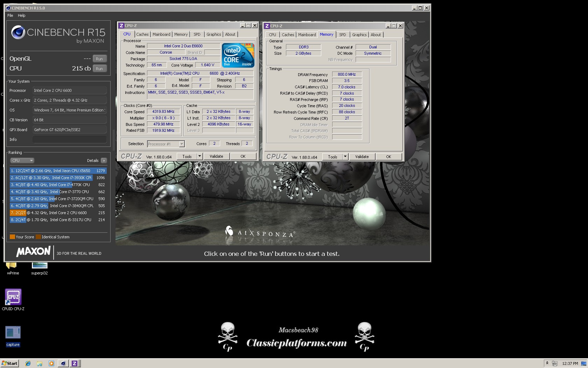The image size is (588, 368).
Task: Click the Start button
Action: pyautogui.click(x=9, y=363)
